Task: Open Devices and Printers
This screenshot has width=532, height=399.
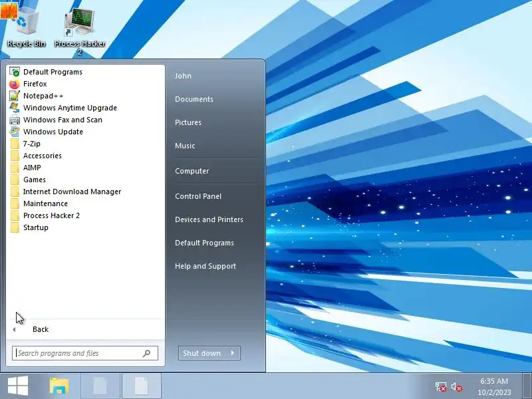Action: click(x=209, y=219)
